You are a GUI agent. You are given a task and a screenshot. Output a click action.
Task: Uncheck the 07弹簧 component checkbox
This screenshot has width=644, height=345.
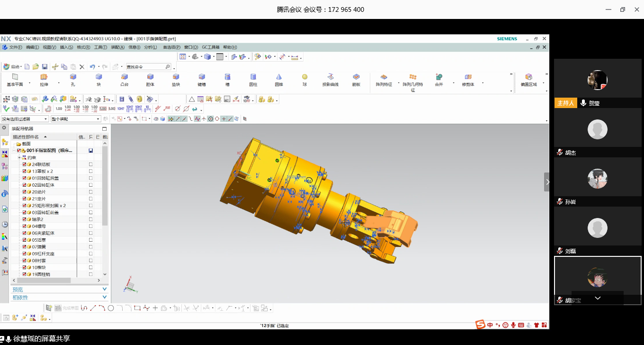(24, 247)
